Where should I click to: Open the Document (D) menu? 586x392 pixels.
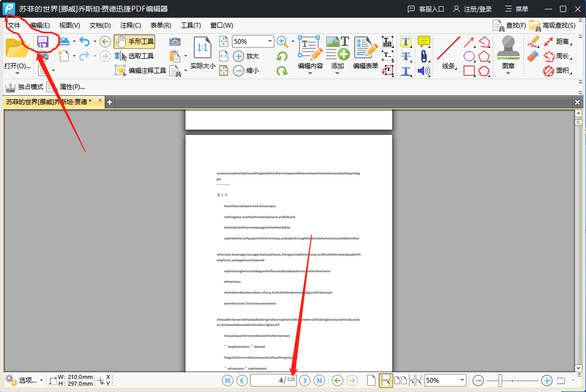click(x=100, y=26)
